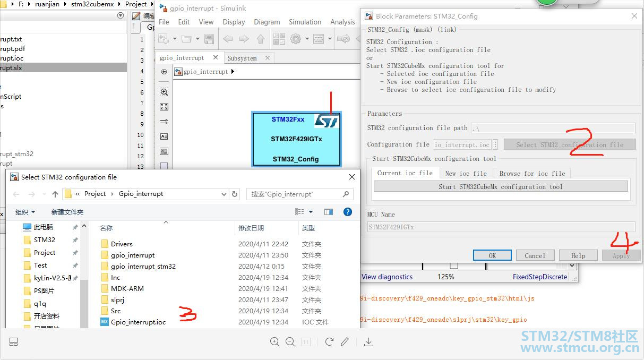Select the Drivers folder in file list

pyautogui.click(x=122, y=244)
